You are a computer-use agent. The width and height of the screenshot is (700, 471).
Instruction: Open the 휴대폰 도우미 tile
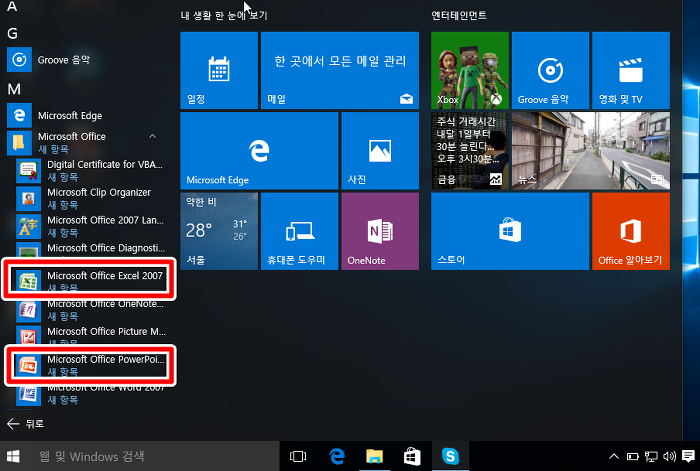[300, 231]
